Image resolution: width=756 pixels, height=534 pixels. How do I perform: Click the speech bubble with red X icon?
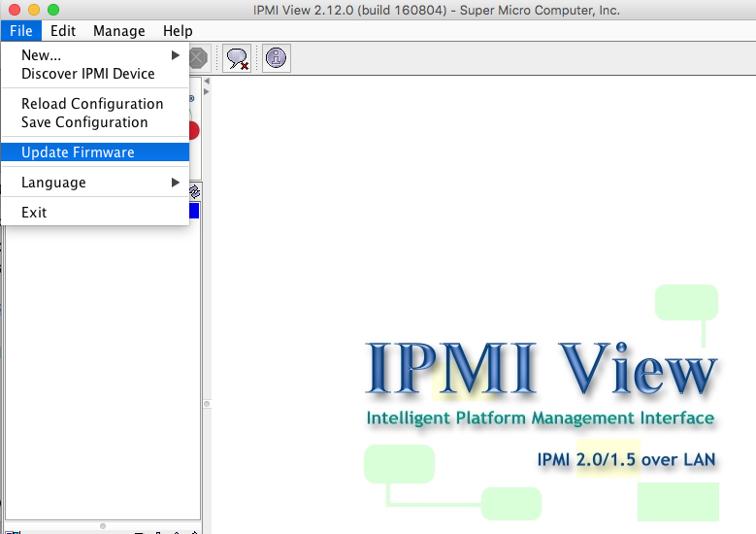tap(237, 58)
